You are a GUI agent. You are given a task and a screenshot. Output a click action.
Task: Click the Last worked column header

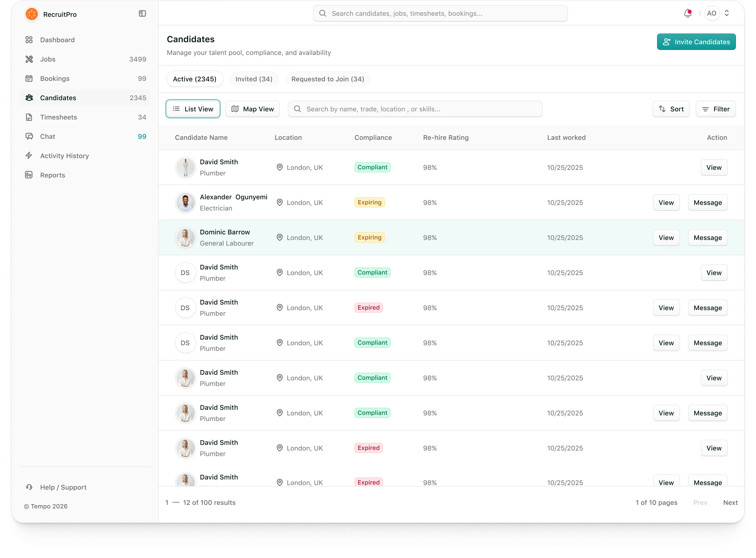tap(566, 138)
